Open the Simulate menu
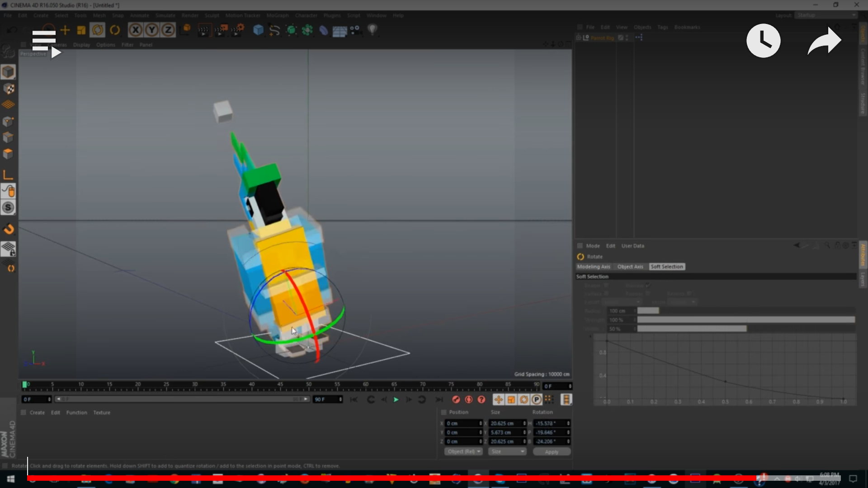Screen dimensions: 868x488 pos(165,15)
